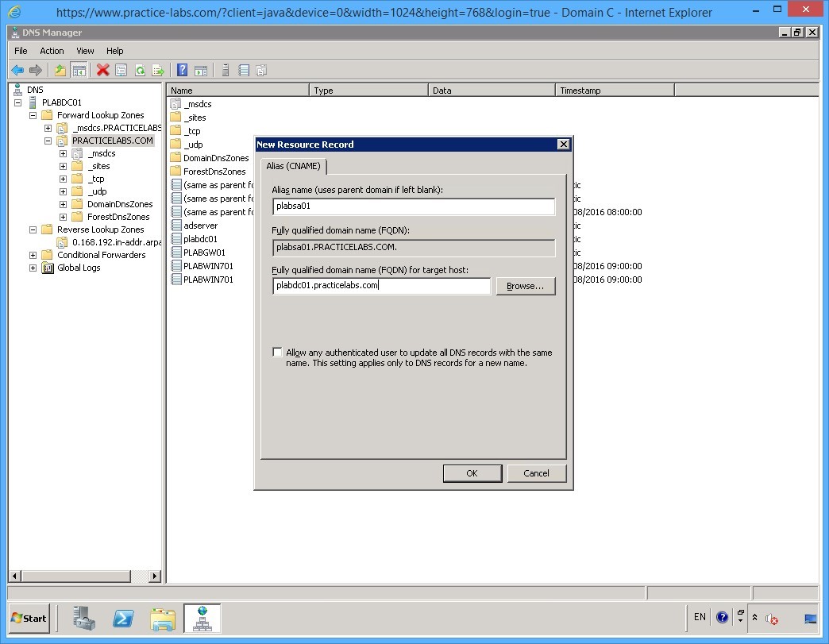Enable allow any authenticated user to update DNS records

coord(277,352)
